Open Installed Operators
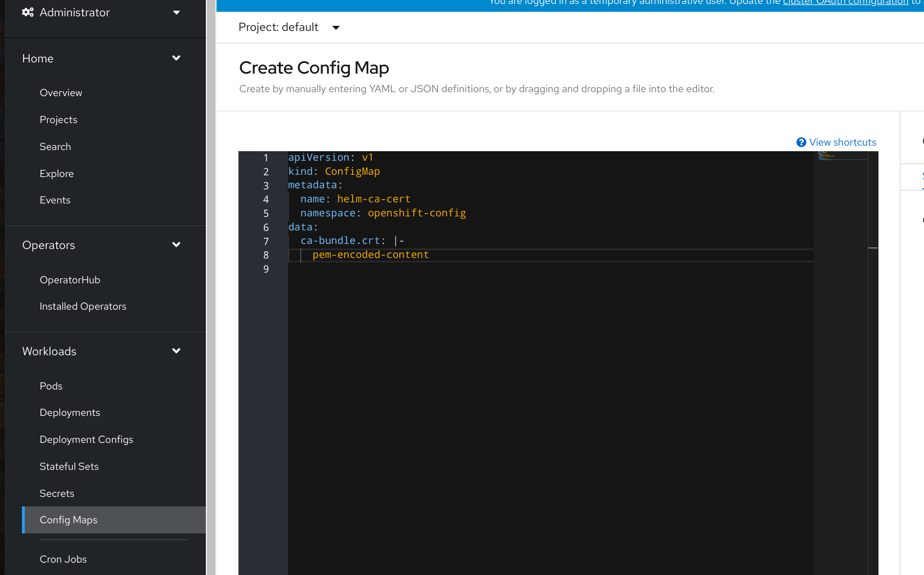 (83, 306)
